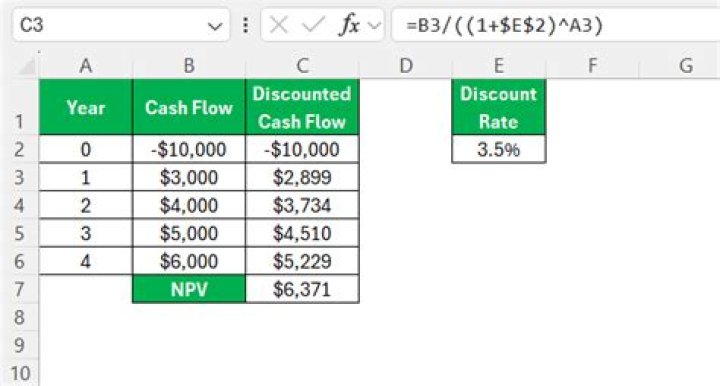Click the green NPV label cell
This screenshot has height=386, width=720.
189,289
